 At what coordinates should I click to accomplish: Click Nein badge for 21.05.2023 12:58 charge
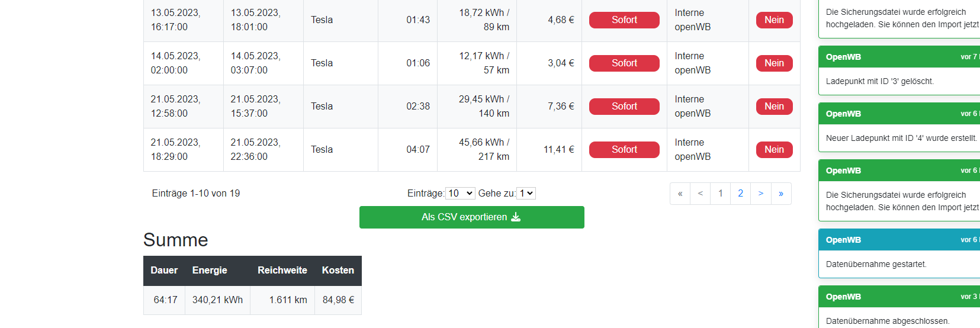point(774,107)
